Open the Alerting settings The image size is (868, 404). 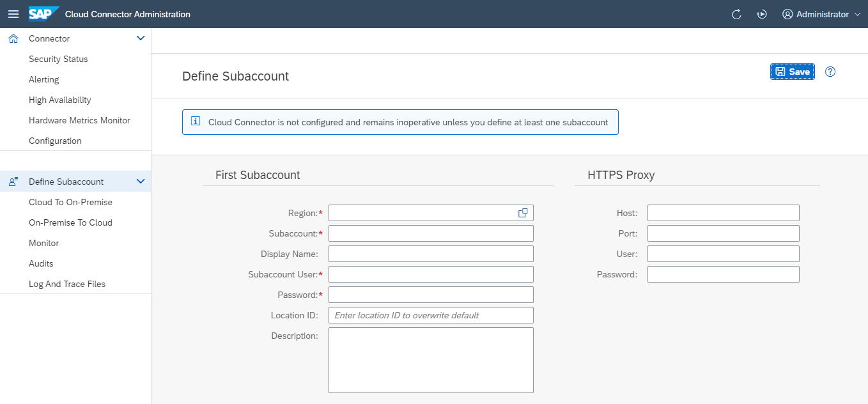[43, 79]
